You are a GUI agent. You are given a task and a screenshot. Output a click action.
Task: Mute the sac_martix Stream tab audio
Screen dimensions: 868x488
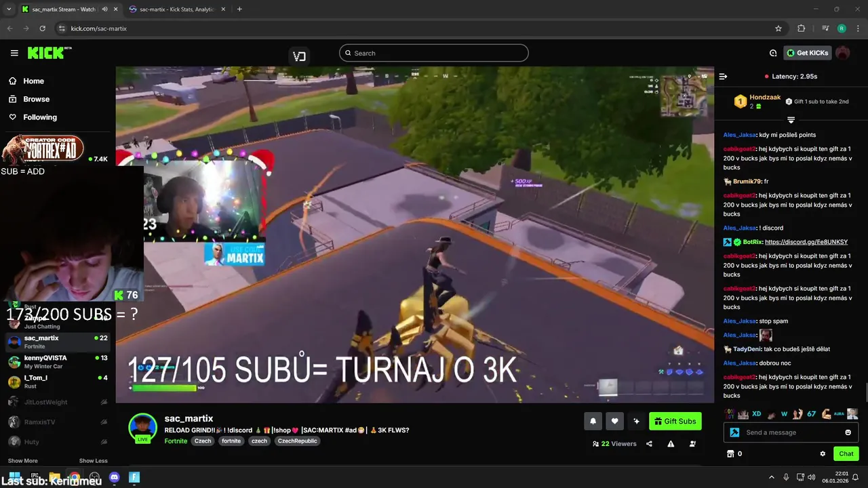pyautogui.click(x=104, y=9)
